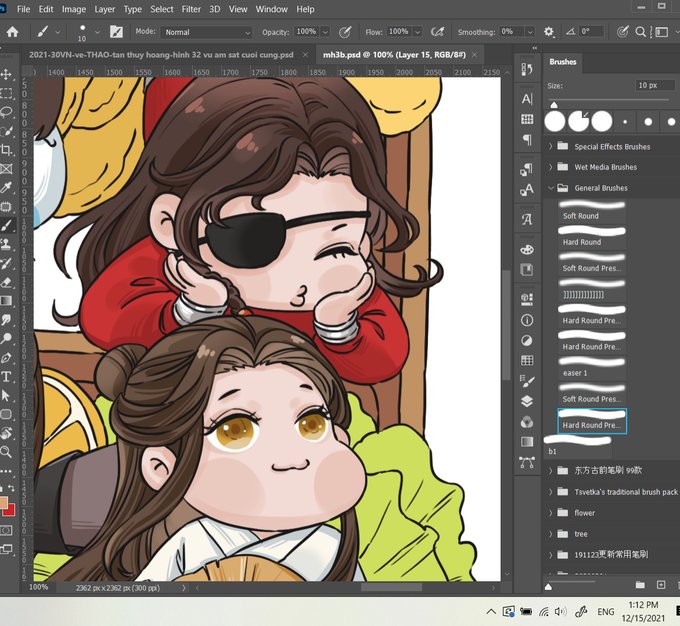Toggle airbrush build-up effects
This screenshot has height=626, width=680.
click(x=438, y=32)
